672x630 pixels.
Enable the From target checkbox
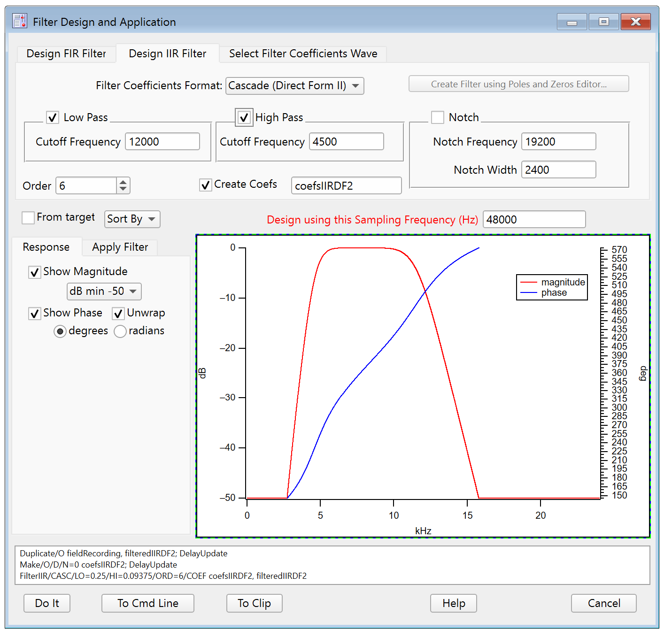28,218
